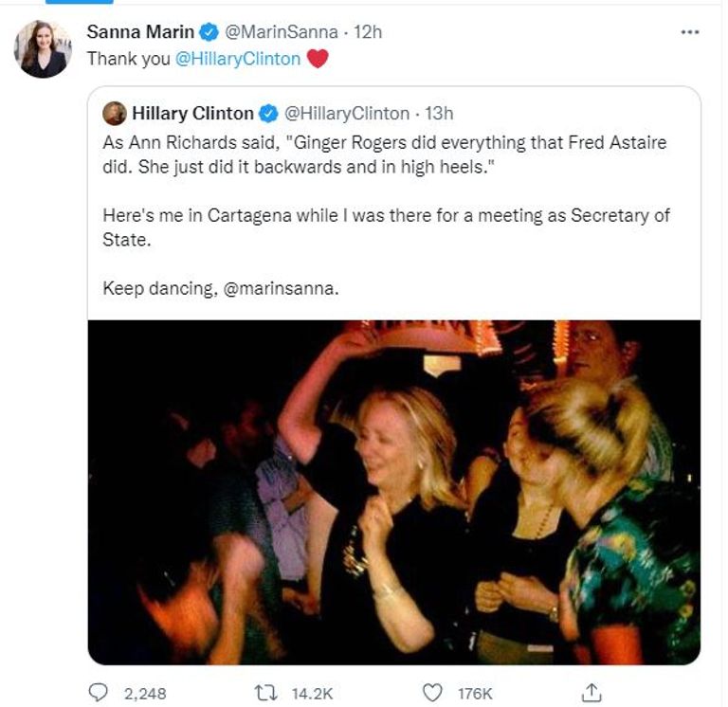Viewport: 728px width, 707px height.
Task: Click Sanna Marin's profile avatar
Action: [43, 48]
